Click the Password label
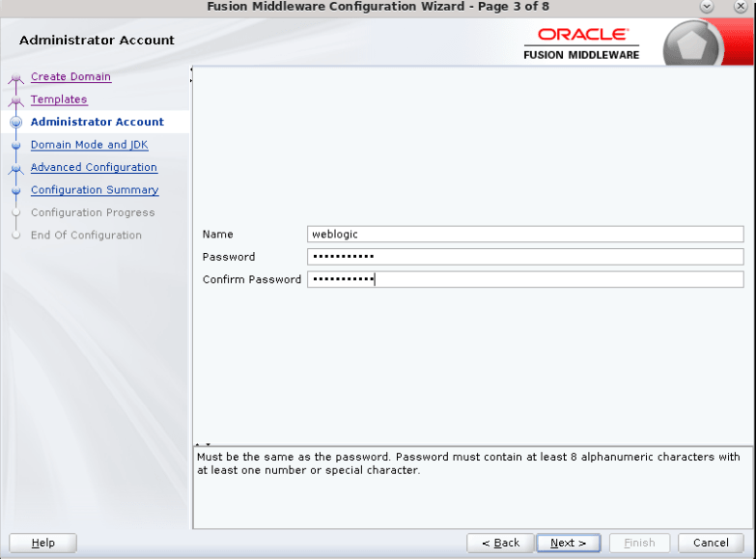This screenshot has width=756, height=559. [229, 257]
